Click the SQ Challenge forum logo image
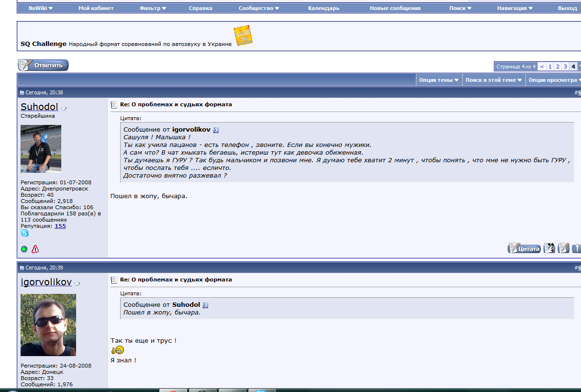This screenshot has width=581, height=392. [243, 36]
